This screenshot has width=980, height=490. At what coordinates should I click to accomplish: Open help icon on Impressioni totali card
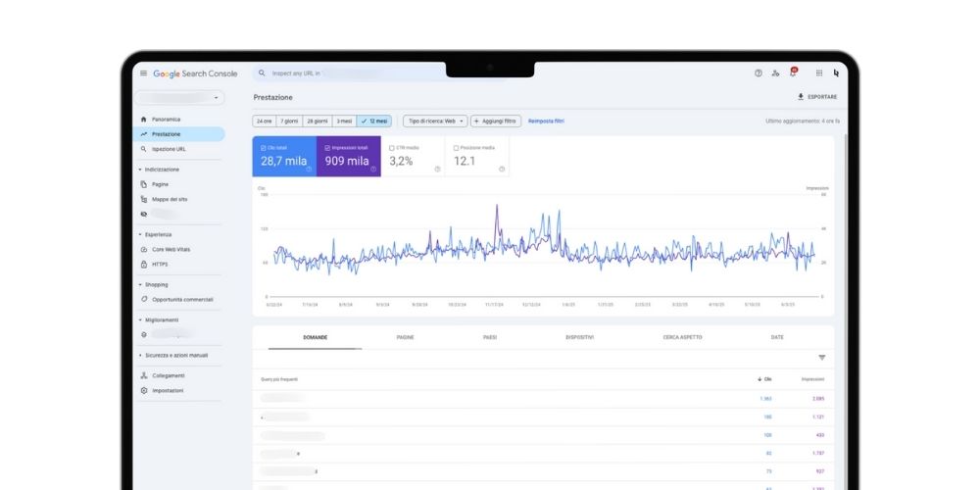point(373,169)
